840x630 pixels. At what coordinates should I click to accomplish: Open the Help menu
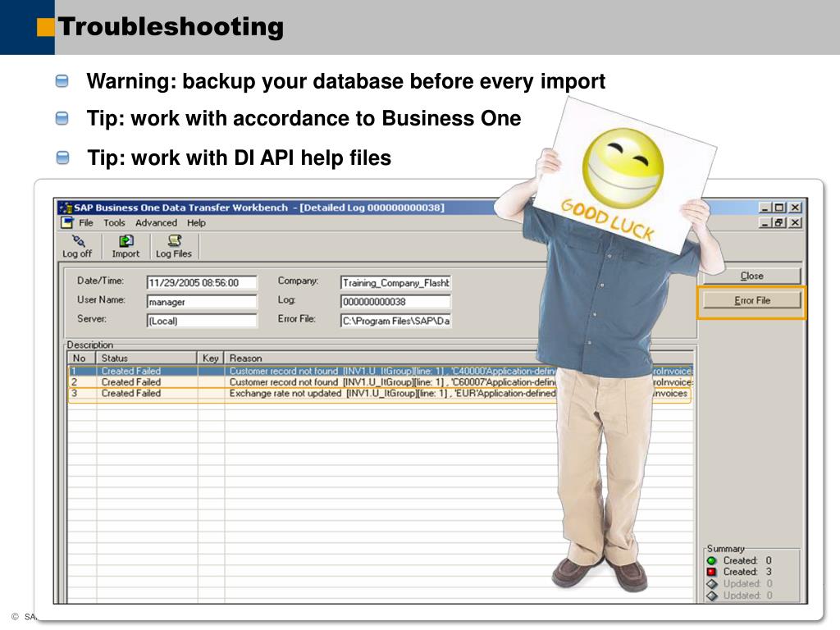196,223
